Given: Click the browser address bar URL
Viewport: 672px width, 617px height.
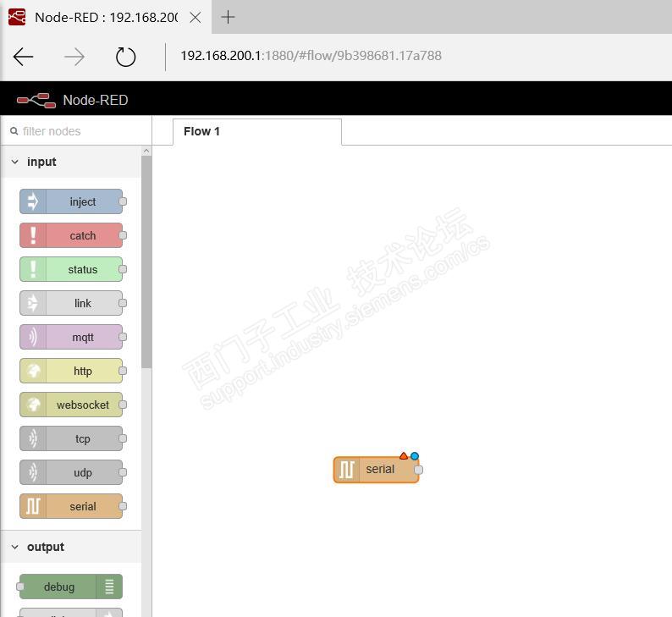Looking at the screenshot, I should (311, 56).
